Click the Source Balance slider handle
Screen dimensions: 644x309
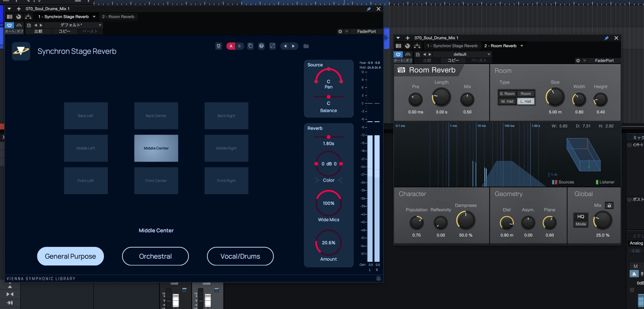coord(329,97)
